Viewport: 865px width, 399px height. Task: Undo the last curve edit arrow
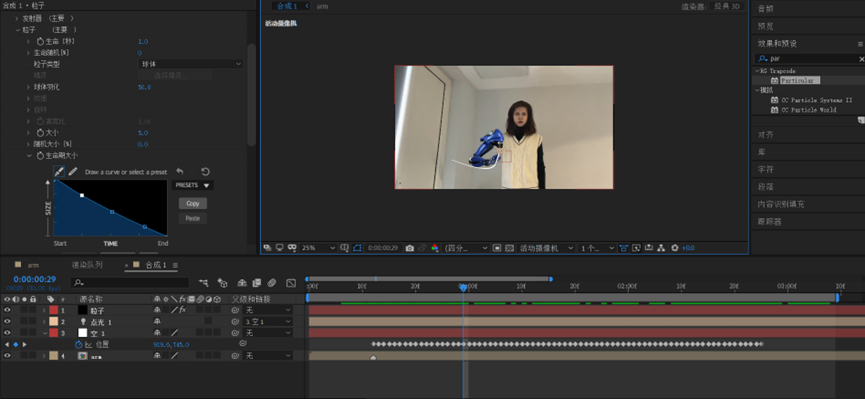click(180, 172)
